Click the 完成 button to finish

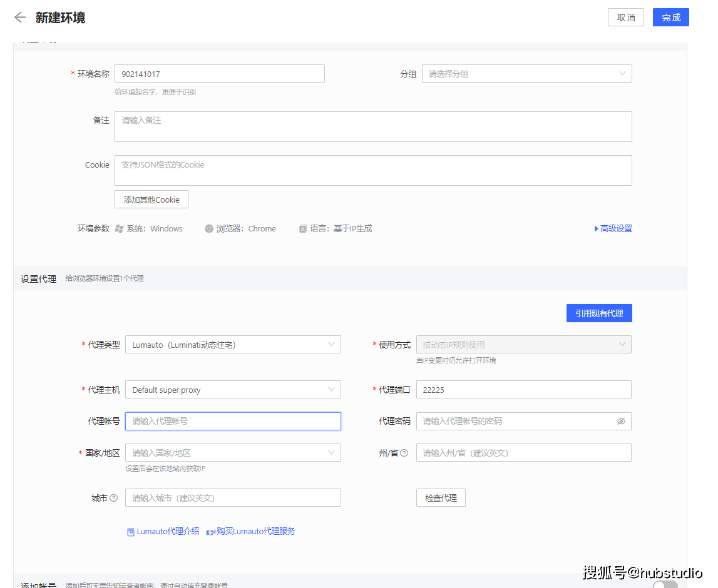670,17
